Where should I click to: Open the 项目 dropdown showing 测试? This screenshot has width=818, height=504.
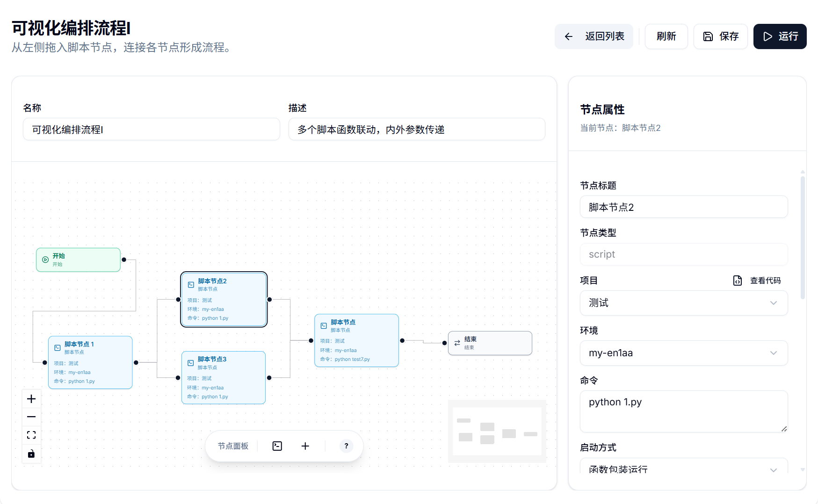click(x=684, y=303)
